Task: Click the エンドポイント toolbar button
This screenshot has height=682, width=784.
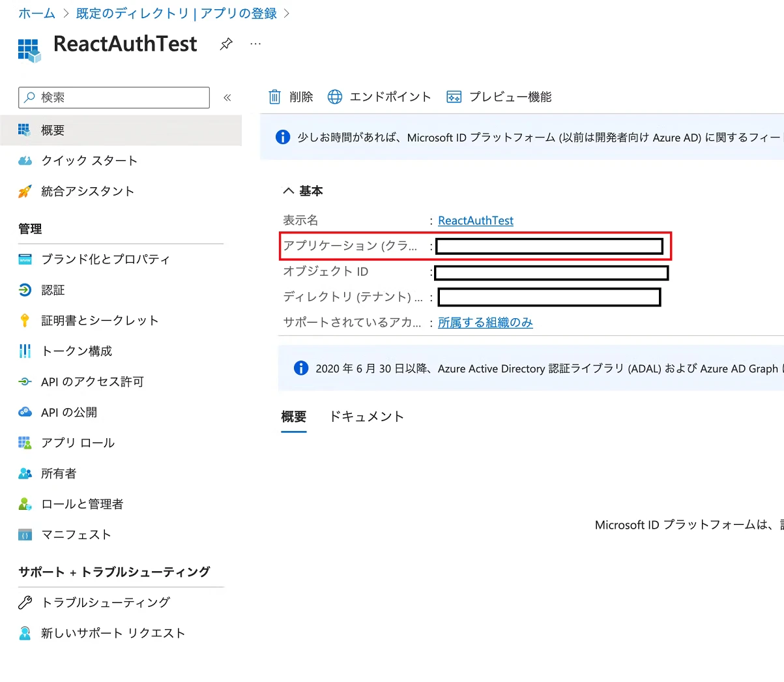Action: (x=379, y=97)
